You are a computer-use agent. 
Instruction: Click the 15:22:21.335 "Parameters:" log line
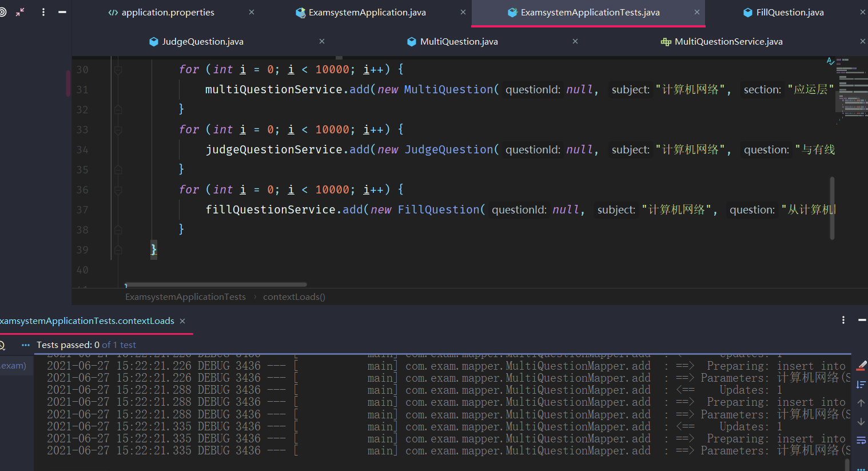pyautogui.click(x=449, y=451)
